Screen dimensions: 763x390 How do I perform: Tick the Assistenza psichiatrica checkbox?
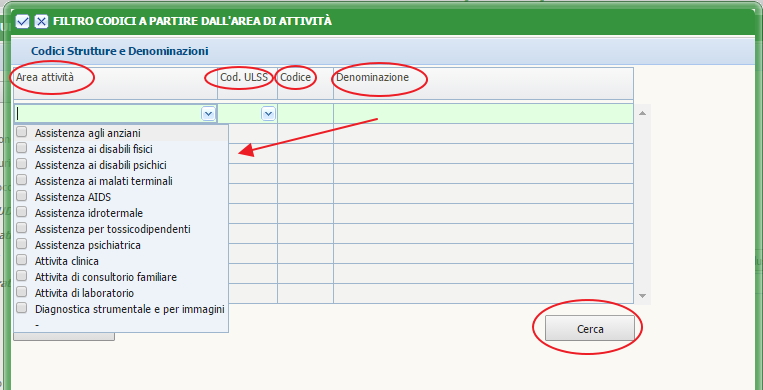pos(21,244)
